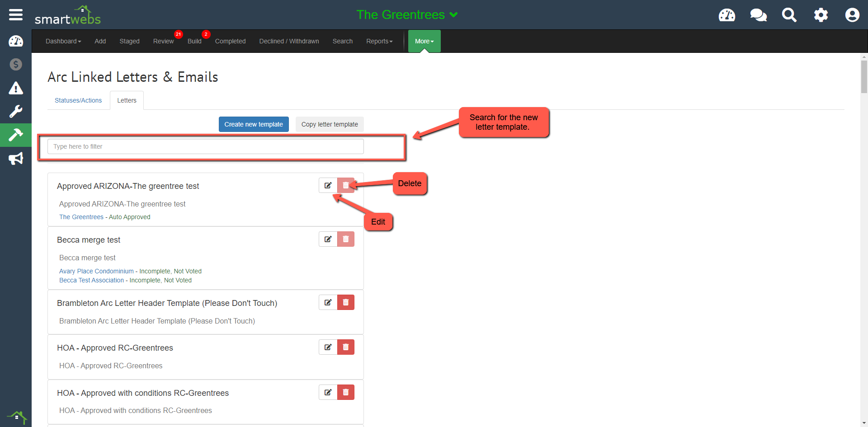This screenshot has width=868, height=427.
Task: Select the Letters tab
Action: click(x=127, y=100)
